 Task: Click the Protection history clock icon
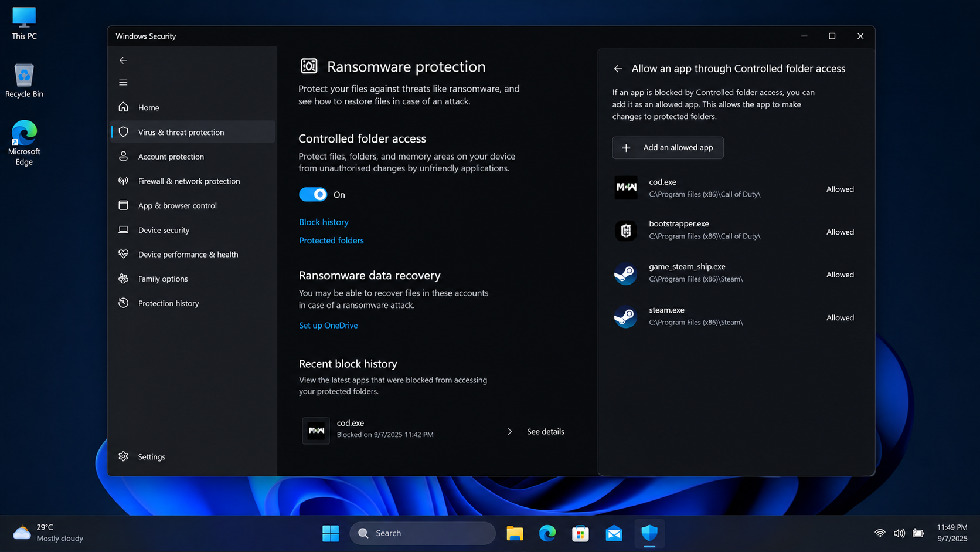click(123, 303)
